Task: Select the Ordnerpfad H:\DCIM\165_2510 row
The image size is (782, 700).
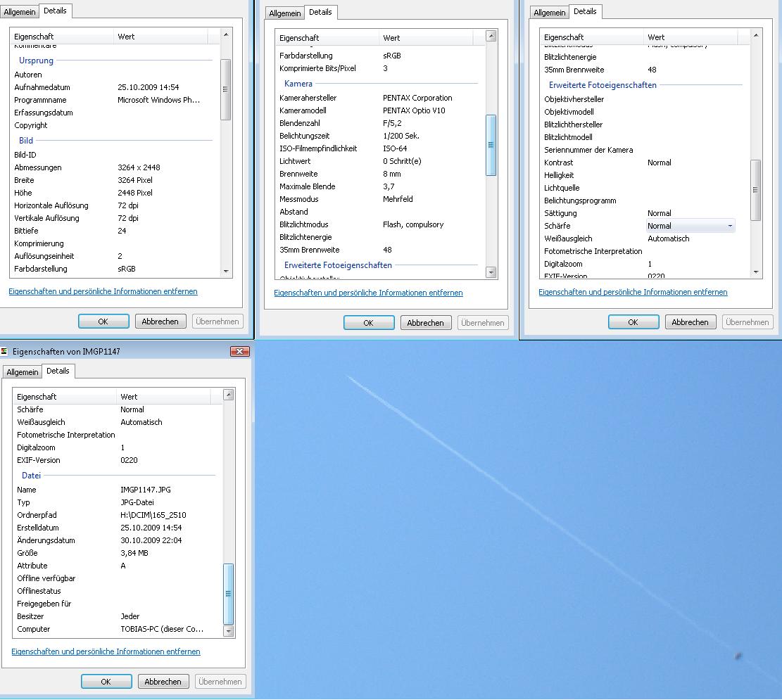Action: 118,515
